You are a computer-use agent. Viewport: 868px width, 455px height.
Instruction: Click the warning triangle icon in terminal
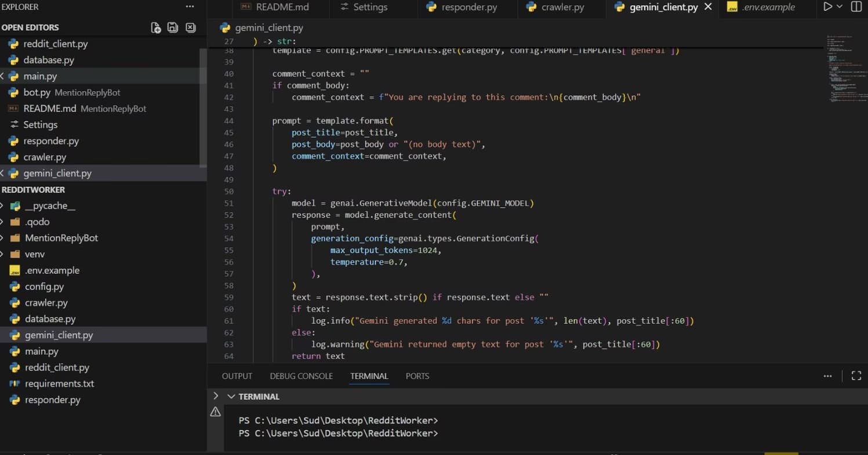click(x=216, y=412)
